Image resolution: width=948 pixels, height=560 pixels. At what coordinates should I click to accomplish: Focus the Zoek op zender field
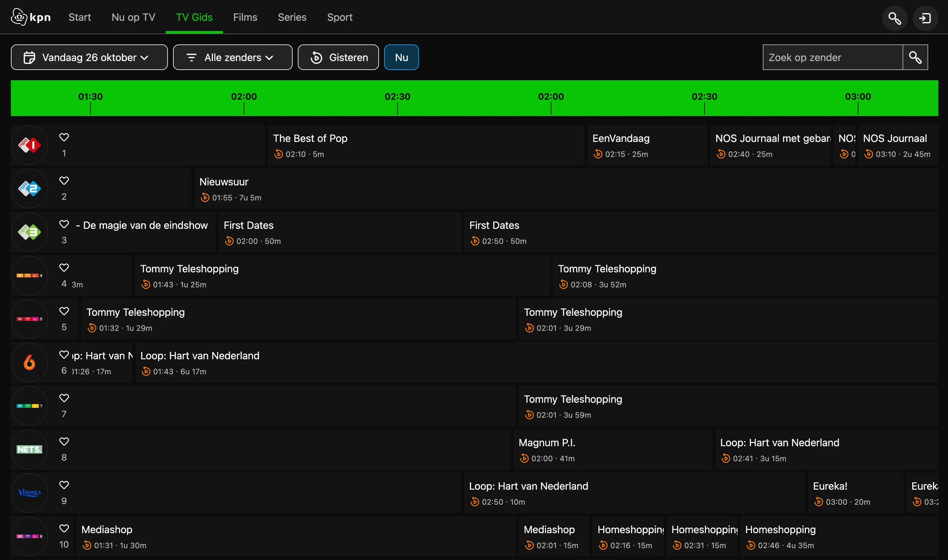coord(832,57)
